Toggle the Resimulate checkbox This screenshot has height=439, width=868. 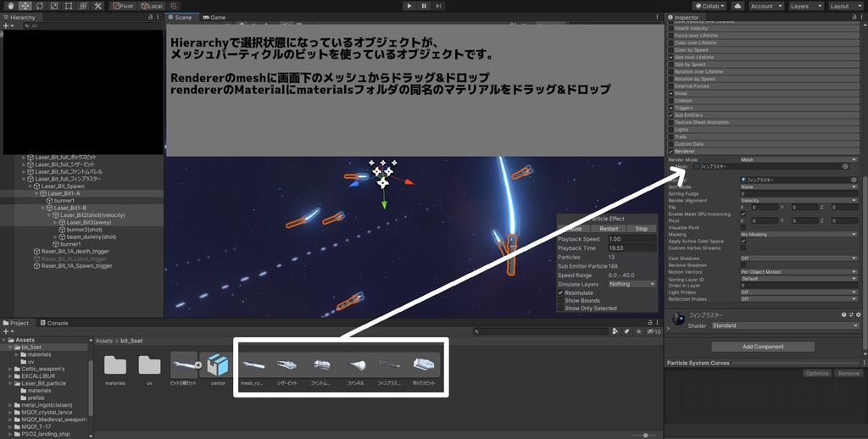[x=561, y=293]
